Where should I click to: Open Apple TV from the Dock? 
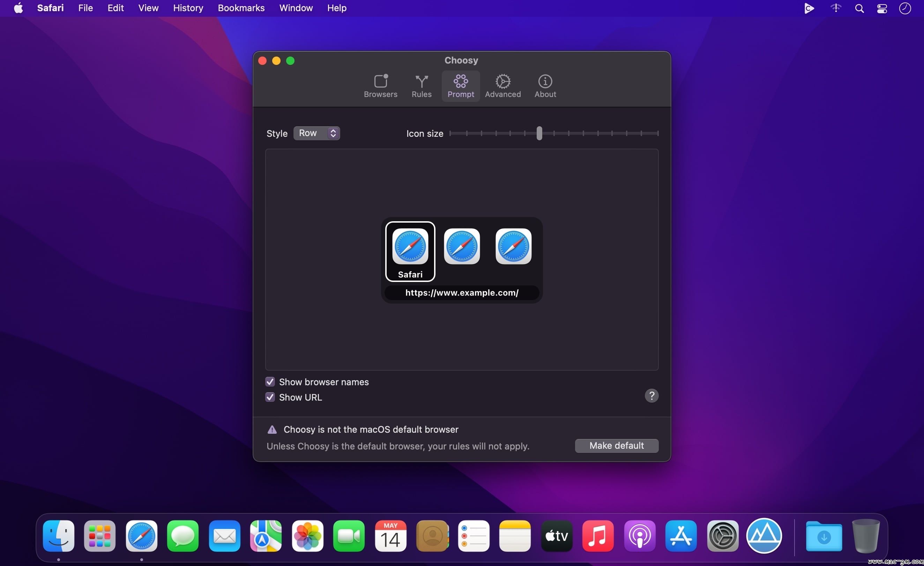[x=557, y=536]
